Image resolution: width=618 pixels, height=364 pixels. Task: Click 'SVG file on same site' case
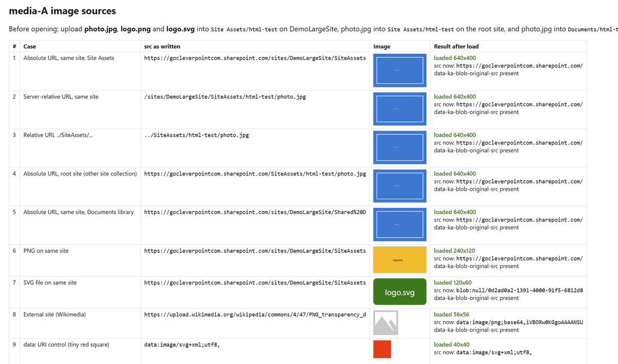[50, 282]
